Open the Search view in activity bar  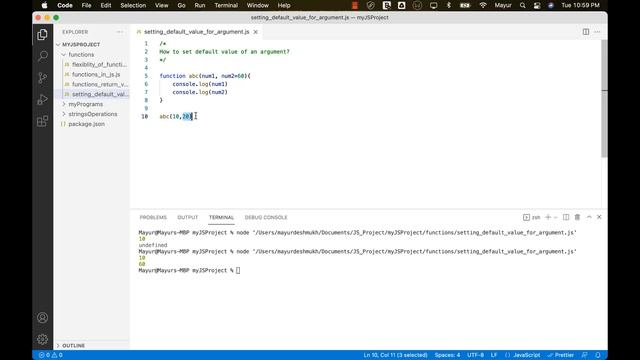42,56
